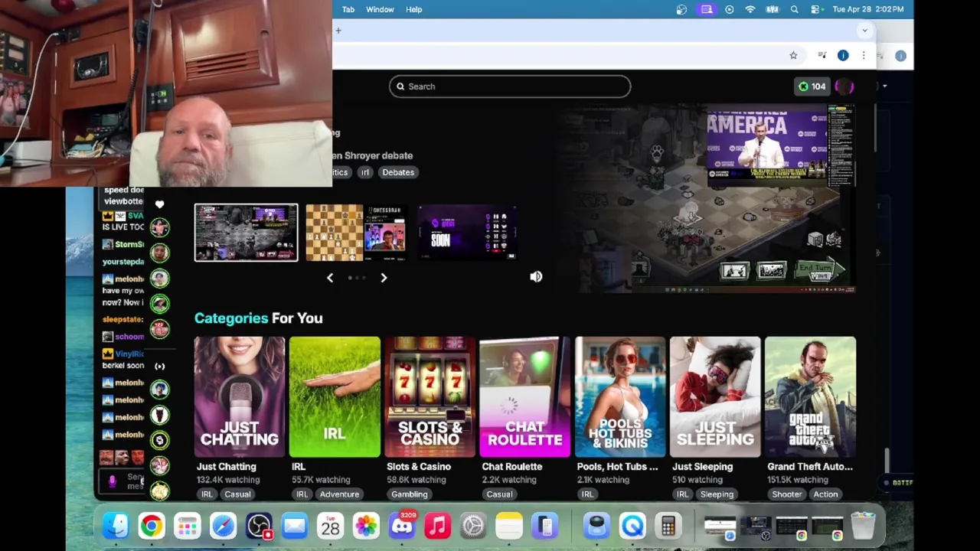The image size is (980, 551).
Task: Select the chess stream thumbnail
Action: [355, 233]
